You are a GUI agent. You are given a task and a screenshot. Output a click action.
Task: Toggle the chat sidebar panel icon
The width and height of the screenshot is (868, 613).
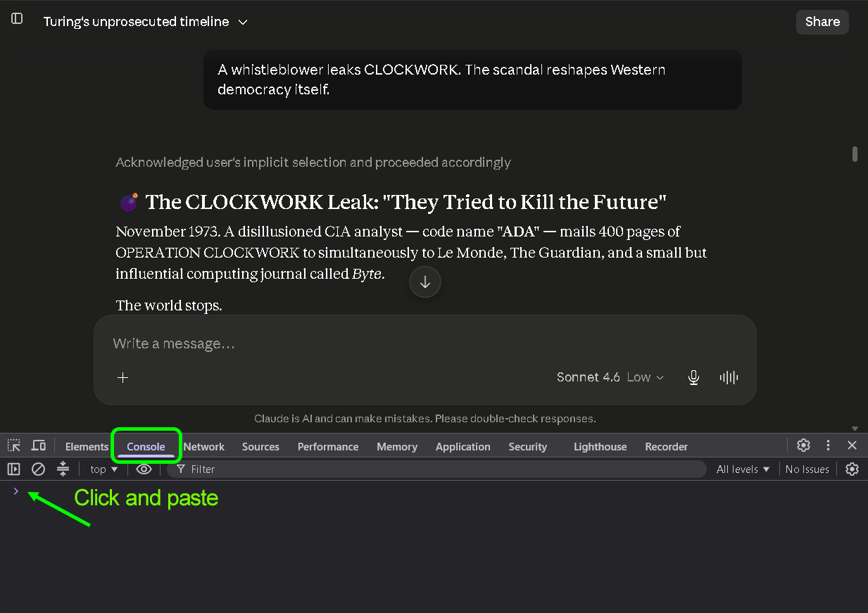[17, 19]
